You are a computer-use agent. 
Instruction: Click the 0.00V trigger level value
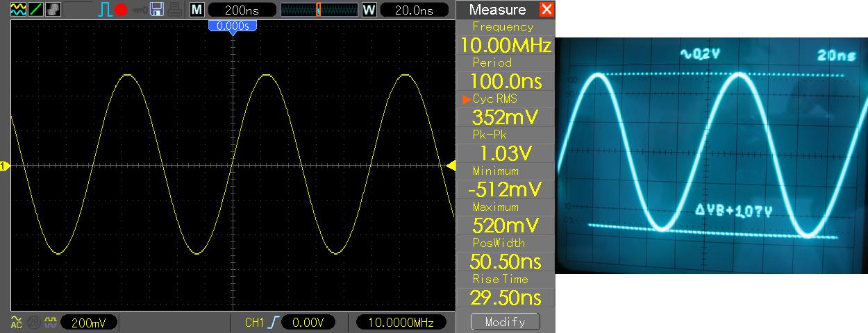point(308,323)
